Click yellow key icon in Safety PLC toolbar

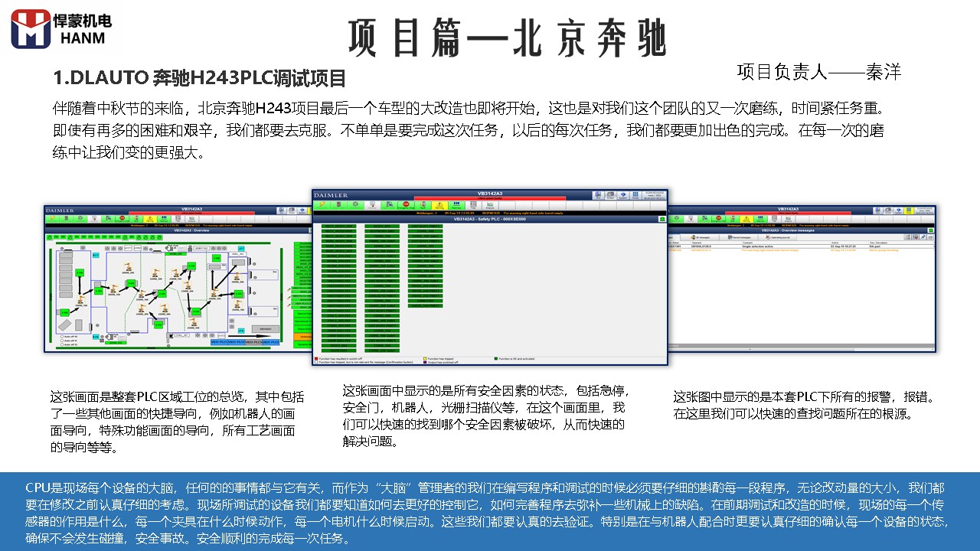tap(322, 205)
